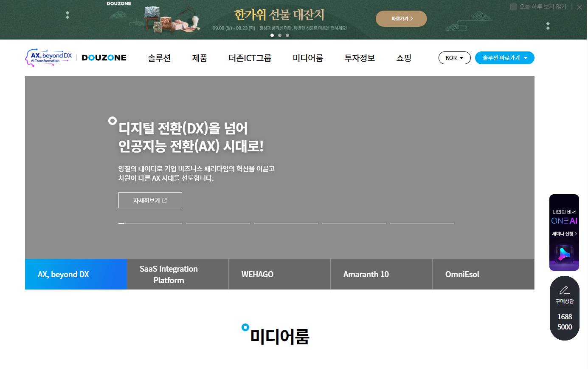Viewport: 588px width, 369px height.
Task: Close the top promotional banner
Action: 580,7
